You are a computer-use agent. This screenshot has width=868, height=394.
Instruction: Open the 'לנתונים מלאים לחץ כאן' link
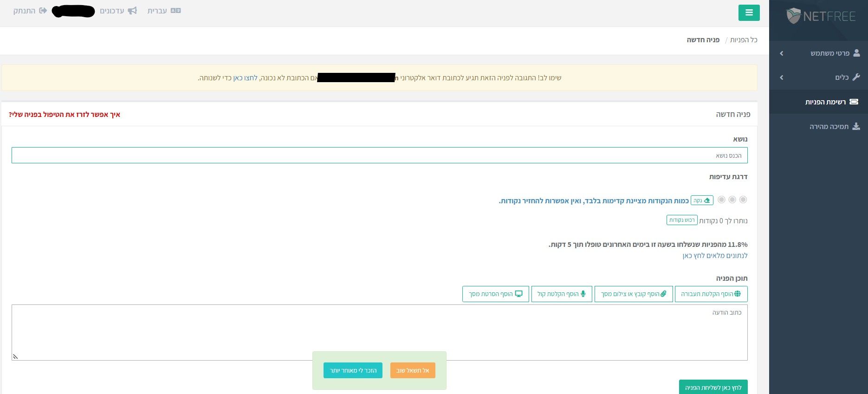click(x=715, y=256)
